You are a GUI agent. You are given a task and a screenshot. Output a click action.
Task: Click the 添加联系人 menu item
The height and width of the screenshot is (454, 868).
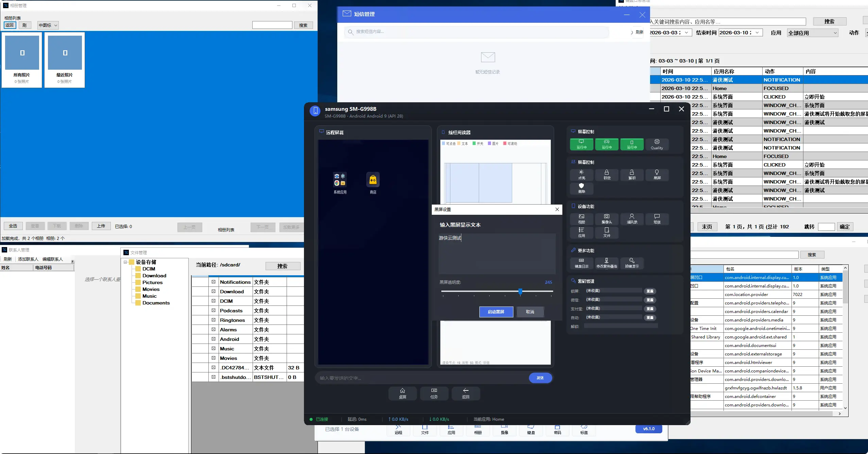(x=28, y=259)
